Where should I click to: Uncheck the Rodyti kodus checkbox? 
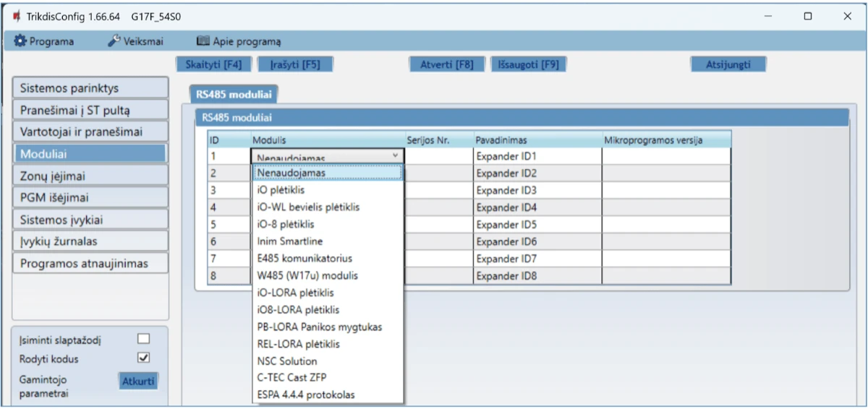pyautogui.click(x=143, y=357)
